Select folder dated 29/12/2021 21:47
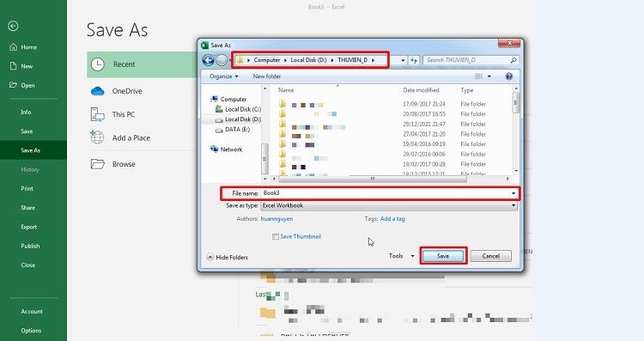 (x=393, y=124)
